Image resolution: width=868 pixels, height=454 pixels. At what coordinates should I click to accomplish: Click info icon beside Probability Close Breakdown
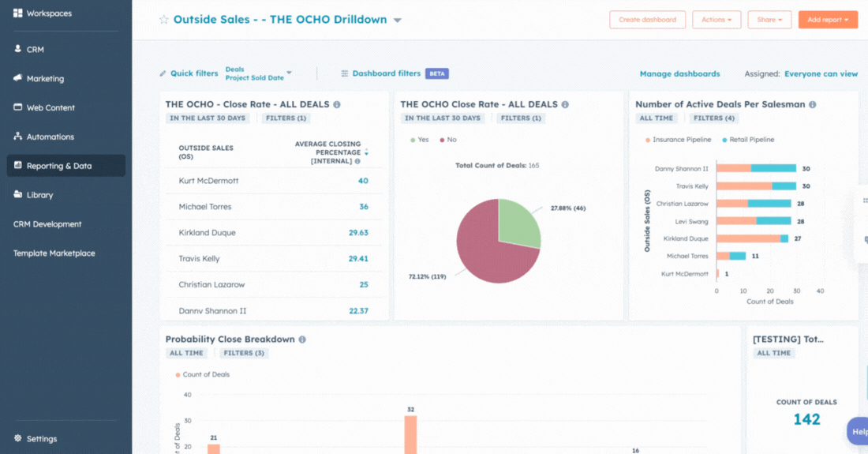tap(302, 340)
